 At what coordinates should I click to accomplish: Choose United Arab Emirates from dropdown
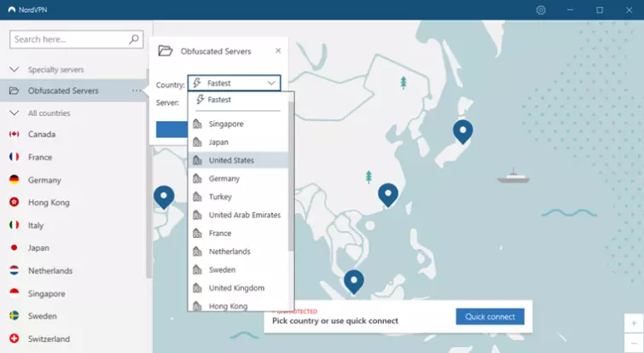click(x=238, y=215)
